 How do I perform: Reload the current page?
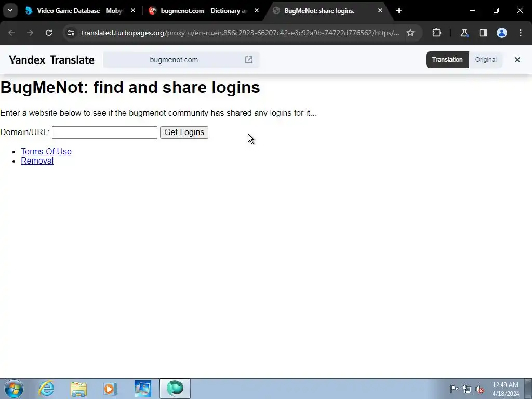[49, 33]
